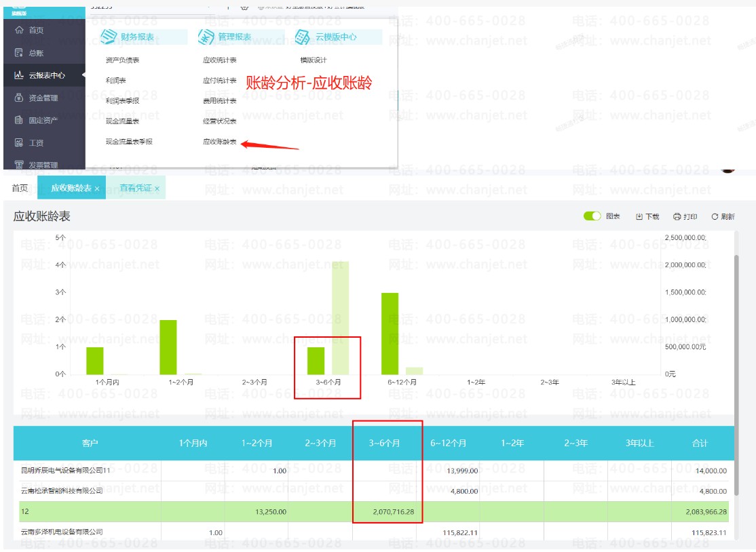Open 工资 icon in sidebar
Viewport: 756px width, 552px height.
click(19, 142)
